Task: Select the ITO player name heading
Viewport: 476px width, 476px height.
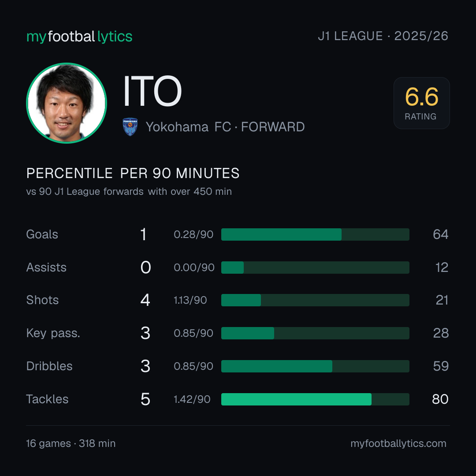Action: click(x=152, y=91)
